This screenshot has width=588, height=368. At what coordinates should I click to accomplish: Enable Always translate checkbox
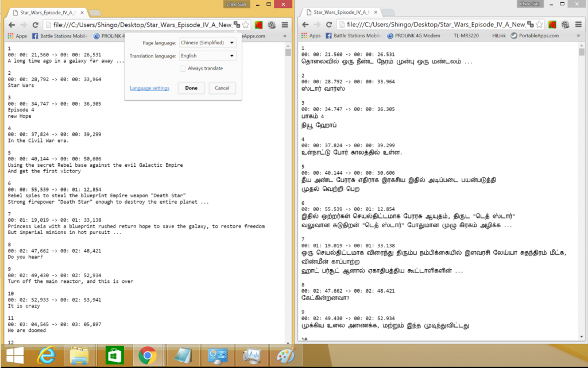click(x=183, y=68)
